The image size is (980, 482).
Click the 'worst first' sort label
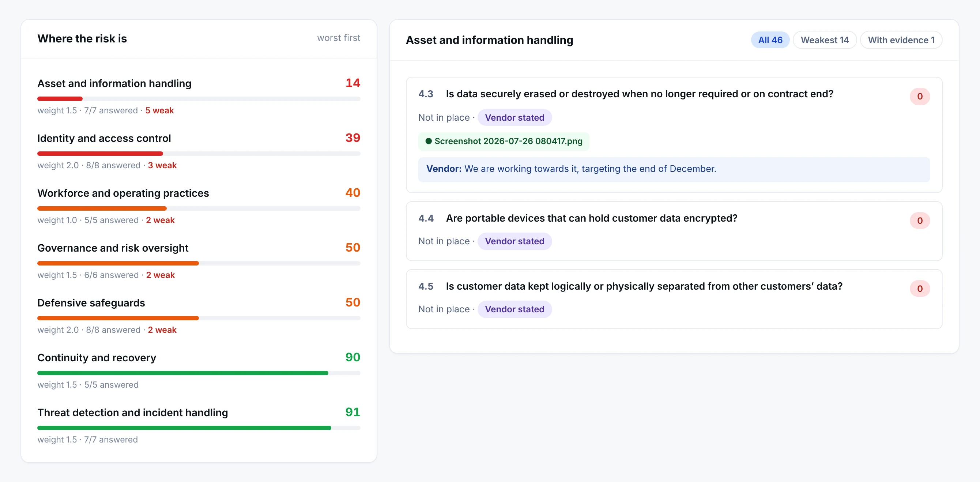pyautogui.click(x=339, y=38)
